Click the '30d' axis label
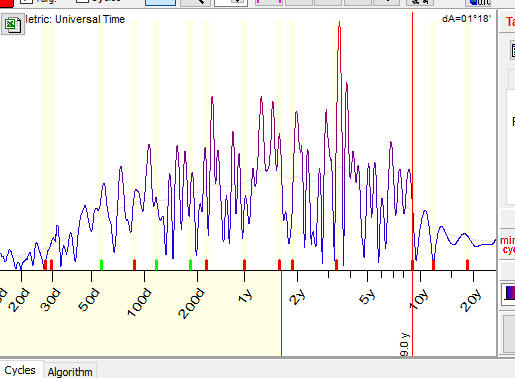This screenshot has height=378, width=515. (x=50, y=300)
